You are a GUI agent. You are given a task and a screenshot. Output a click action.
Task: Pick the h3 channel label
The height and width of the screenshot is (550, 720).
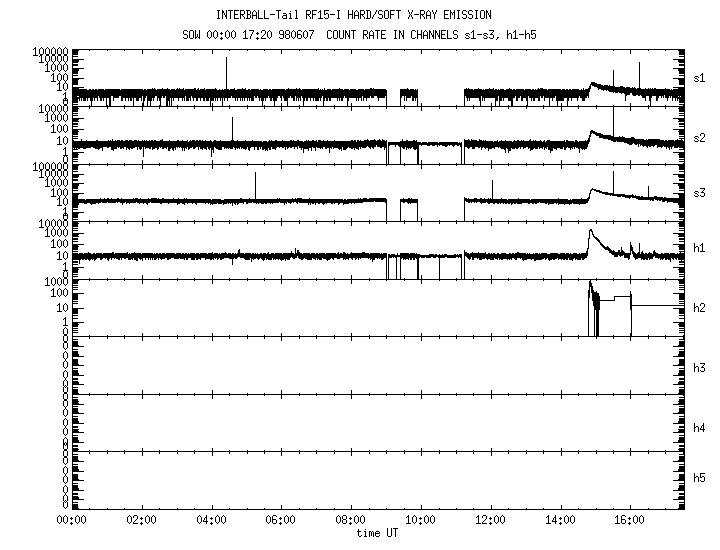(699, 367)
